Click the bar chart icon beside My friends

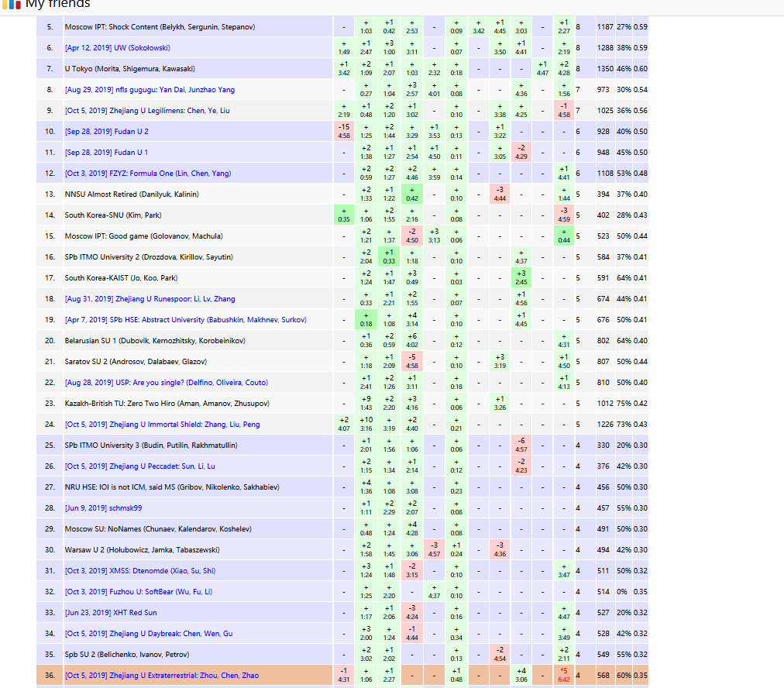click(x=13, y=4)
